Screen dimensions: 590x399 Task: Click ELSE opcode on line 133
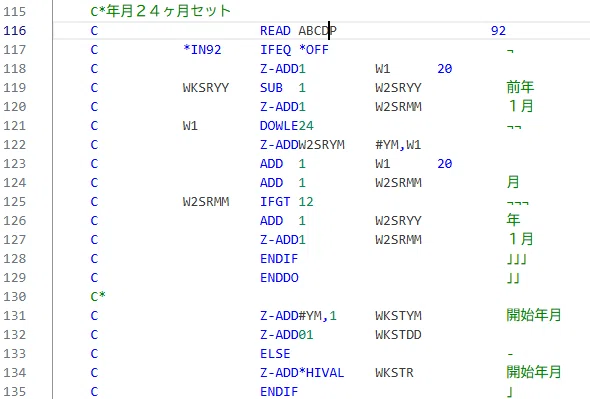click(x=275, y=353)
